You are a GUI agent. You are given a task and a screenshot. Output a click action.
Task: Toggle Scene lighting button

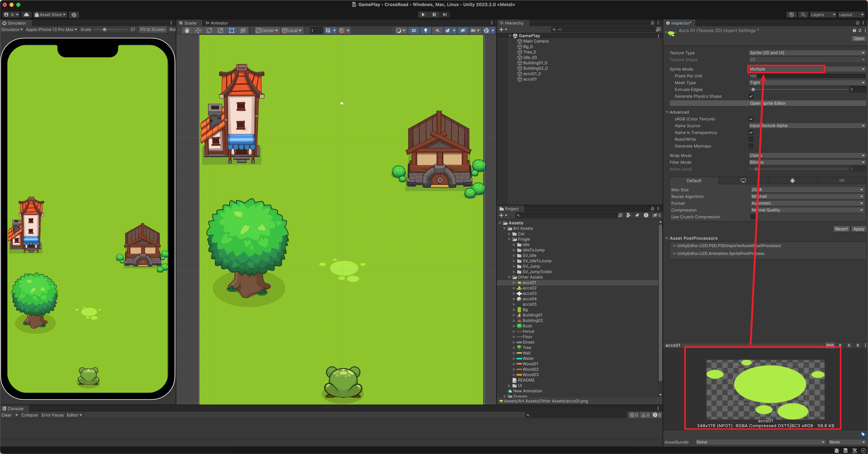(426, 30)
